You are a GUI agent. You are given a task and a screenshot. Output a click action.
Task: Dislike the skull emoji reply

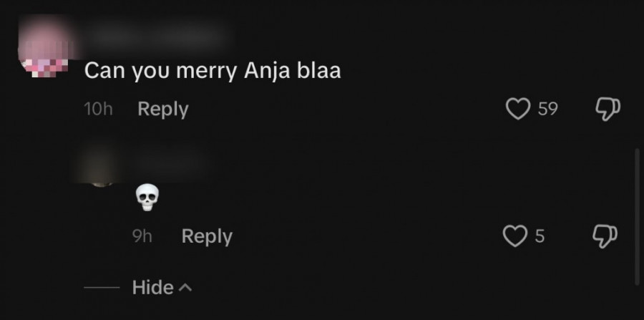605,237
